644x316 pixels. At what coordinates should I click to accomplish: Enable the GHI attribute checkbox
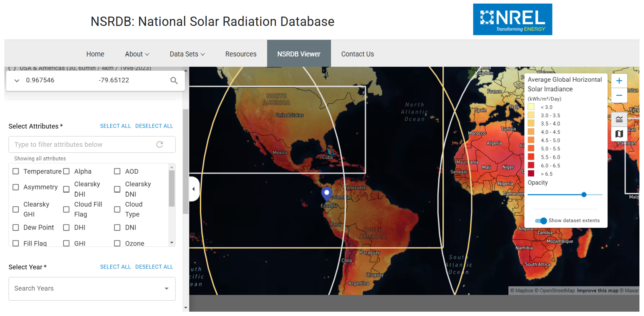66,243
